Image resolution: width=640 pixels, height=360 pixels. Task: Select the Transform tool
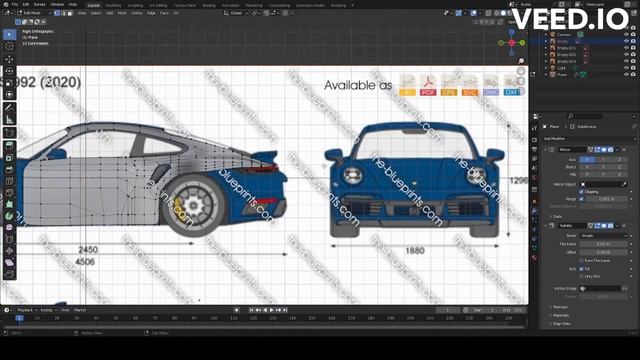(9, 95)
